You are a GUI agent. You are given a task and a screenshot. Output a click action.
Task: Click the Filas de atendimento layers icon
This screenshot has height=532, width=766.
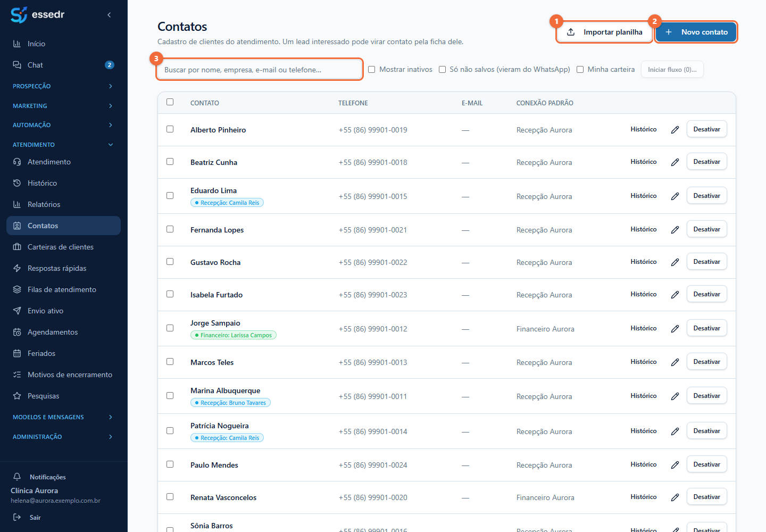point(17,289)
